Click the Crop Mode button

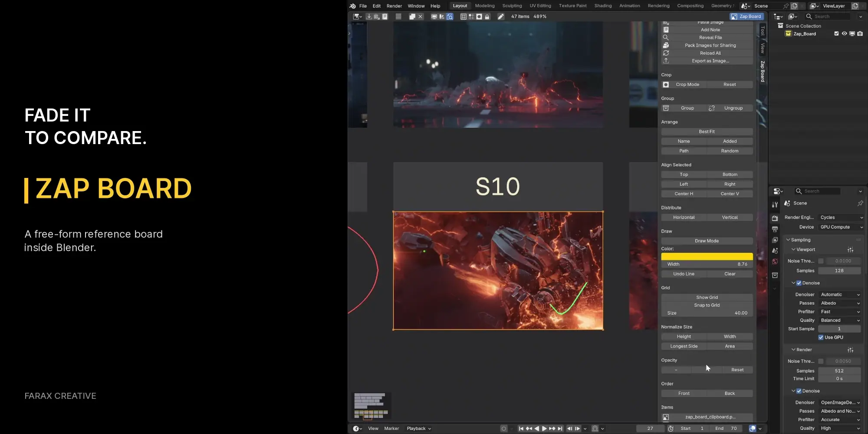pos(687,85)
